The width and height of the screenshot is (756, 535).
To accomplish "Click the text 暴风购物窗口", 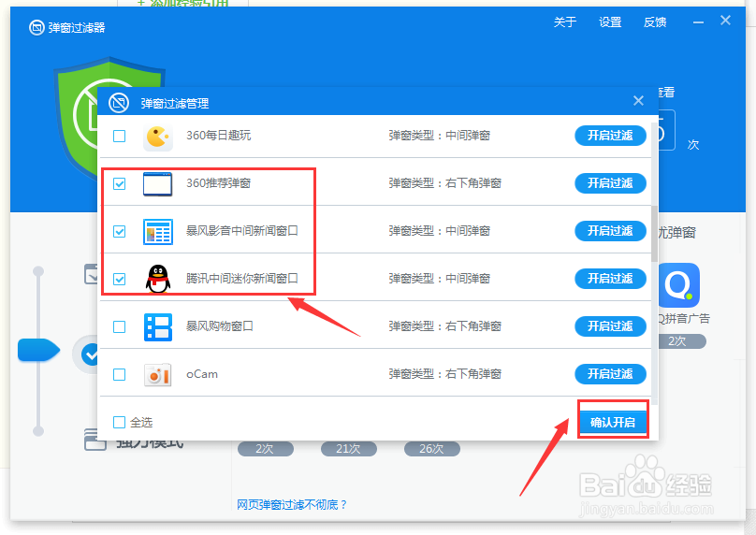I will tap(220, 326).
